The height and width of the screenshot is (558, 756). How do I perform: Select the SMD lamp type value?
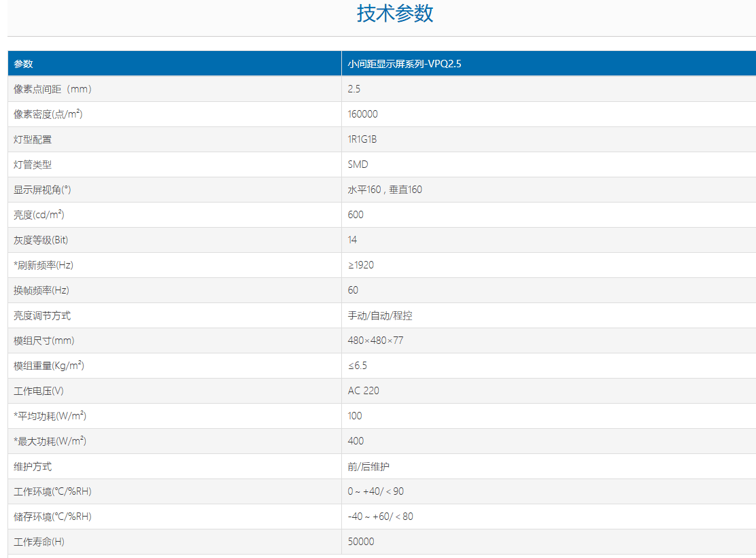(x=358, y=164)
